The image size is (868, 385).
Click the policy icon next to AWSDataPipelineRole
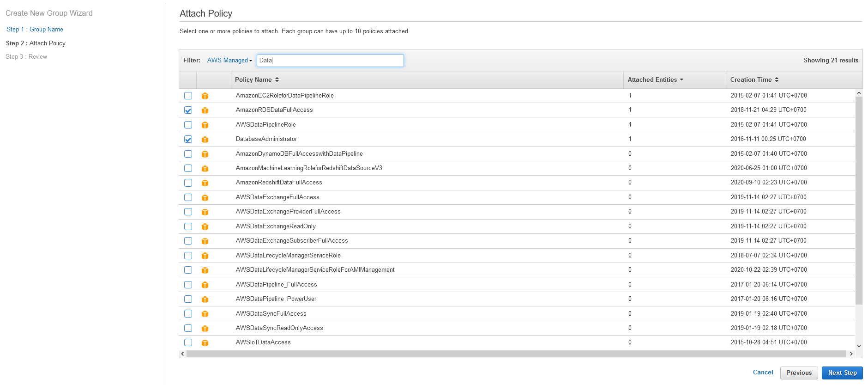click(205, 125)
